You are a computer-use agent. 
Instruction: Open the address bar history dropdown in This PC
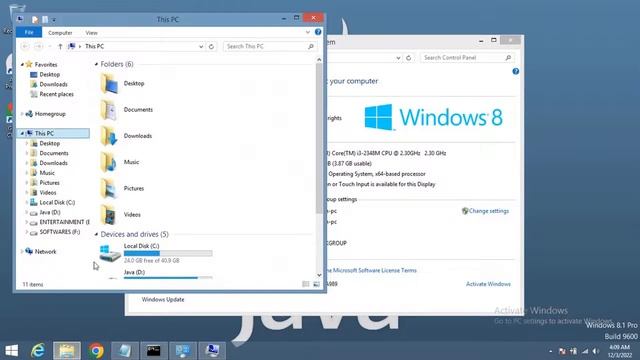(x=201, y=47)
